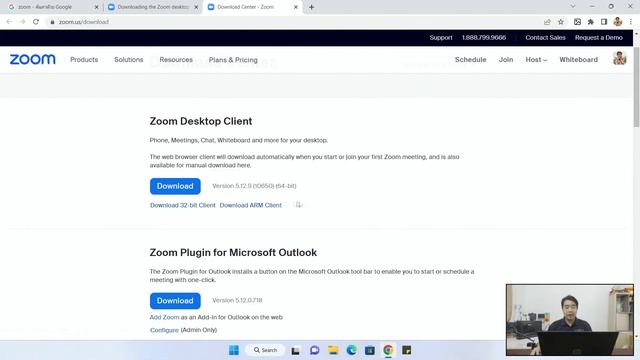Open the share page icon in the address bar
The width and height of the screenshot is (640, 360).
pos(547,22)
